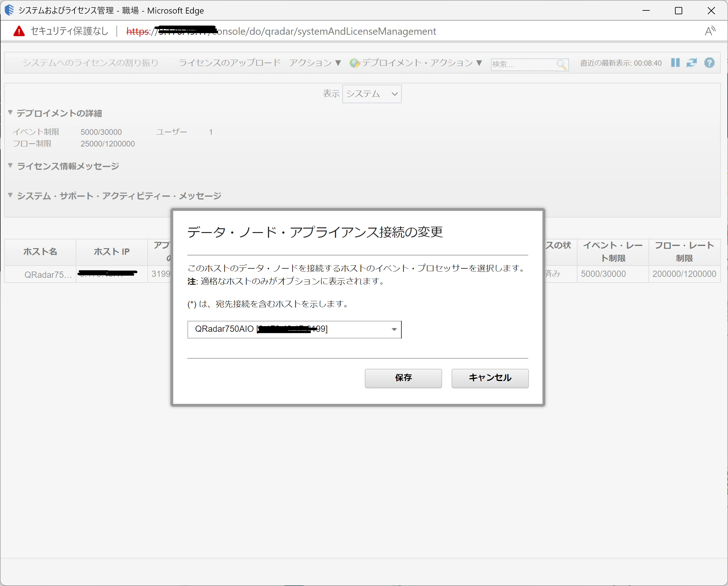
Task: Click the refresh arrows icon
Action: click(691, 63)
